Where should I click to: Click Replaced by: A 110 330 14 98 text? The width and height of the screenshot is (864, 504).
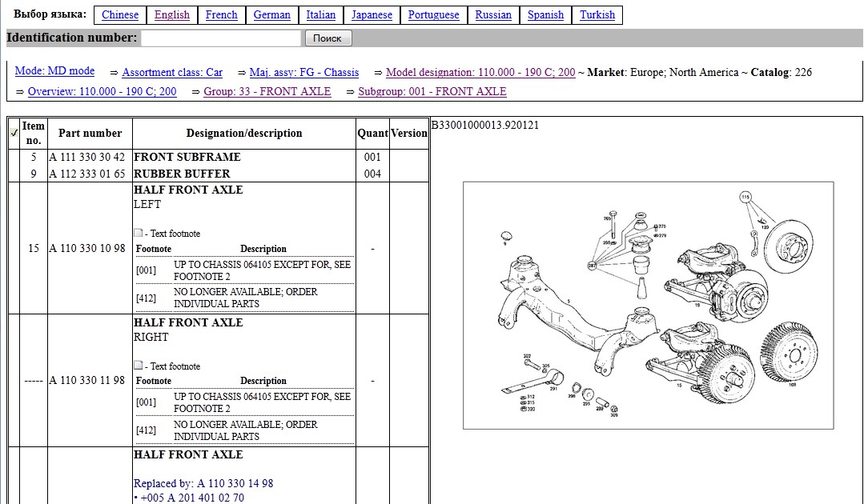pyautogui.click(x=203, y=484)
